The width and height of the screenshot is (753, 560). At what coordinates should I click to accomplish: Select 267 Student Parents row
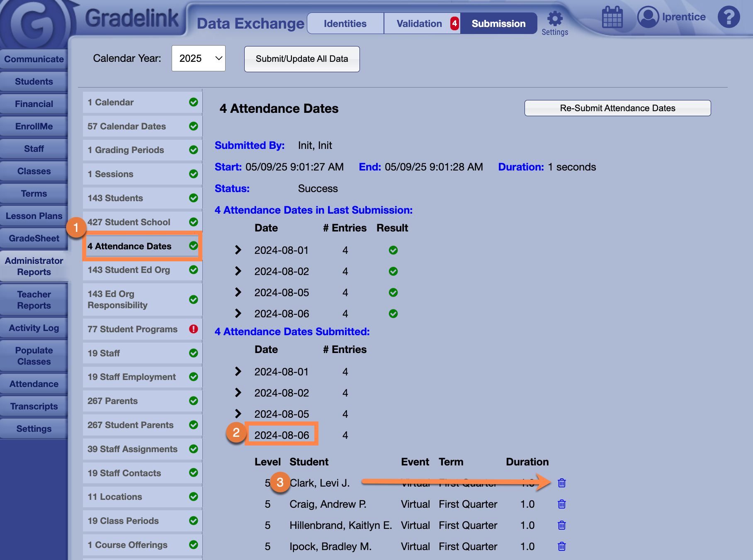(142, 425)
